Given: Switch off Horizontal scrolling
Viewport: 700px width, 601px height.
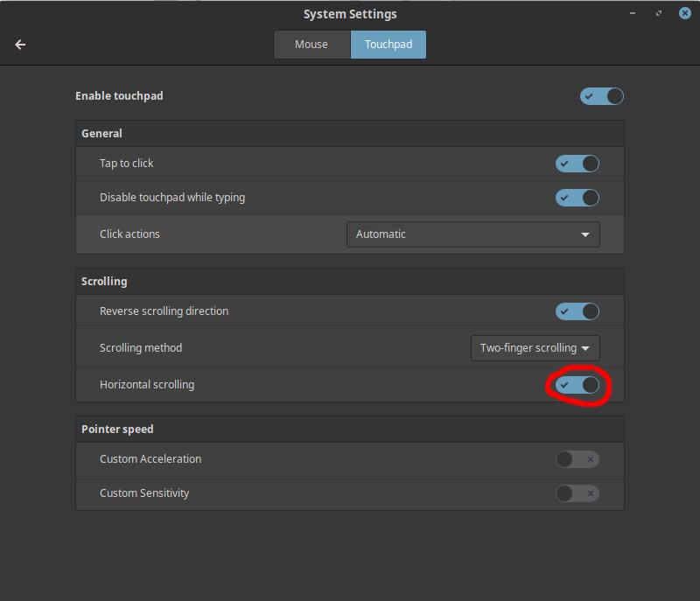Looking at the screenshot, I should pyautogui.click(x=577, y=385).
